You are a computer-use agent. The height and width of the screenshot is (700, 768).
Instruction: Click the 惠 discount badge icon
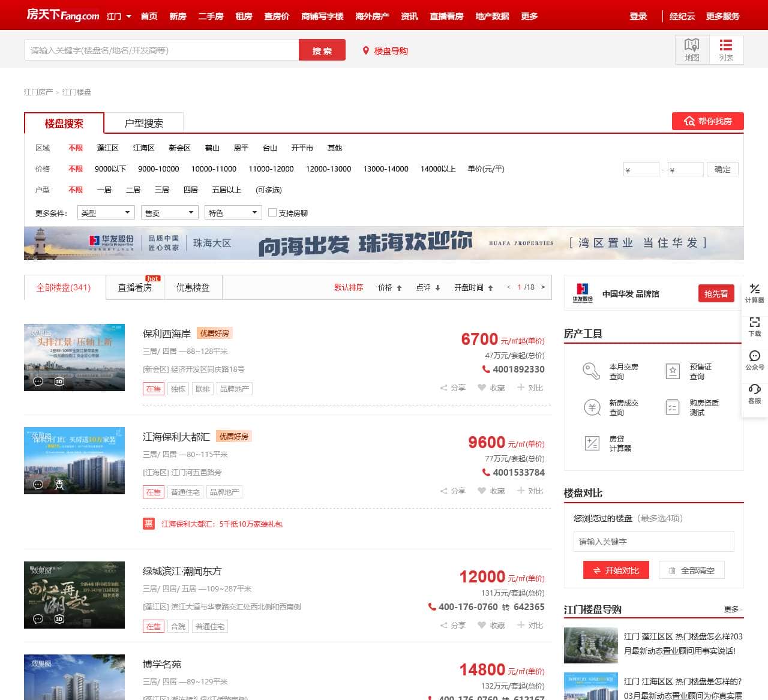coord(149,524)
